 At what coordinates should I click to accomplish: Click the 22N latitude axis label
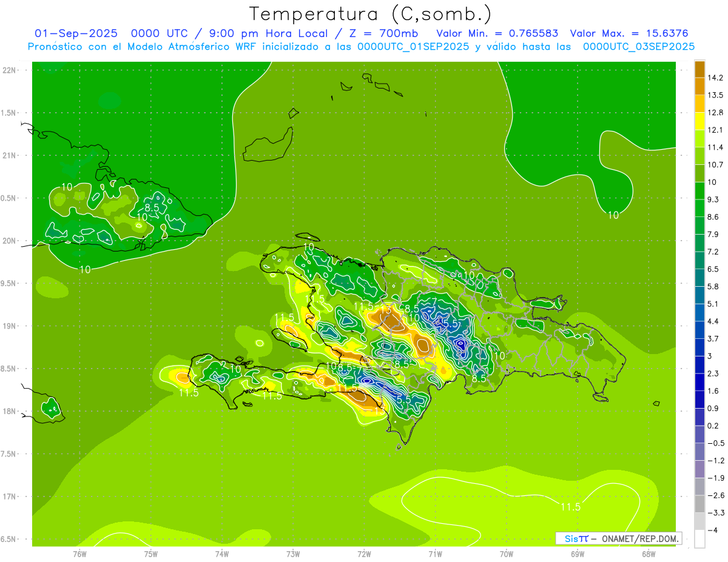(10, 70)
